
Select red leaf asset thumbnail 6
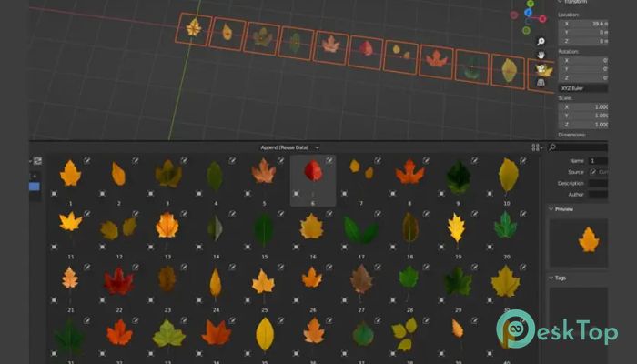pyautogui.click(x=313, y=171)
